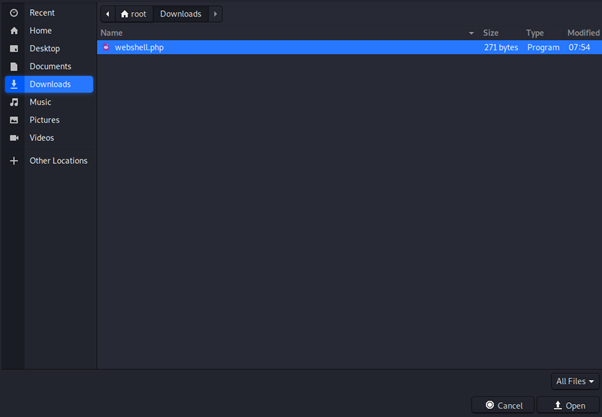Sort by Modified column header

tap(584, 33)
